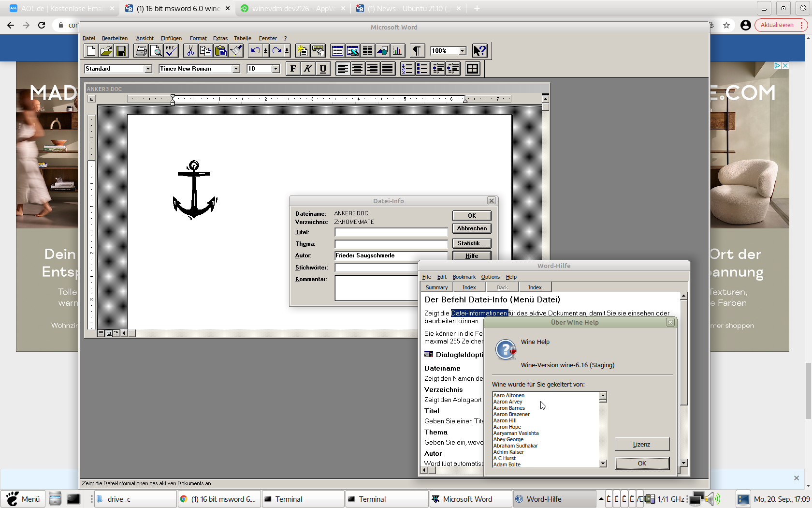This screenshot has height=508, width=812.
Task: Open Print Preview from the toolbar
Action: [x=156, y=51]
